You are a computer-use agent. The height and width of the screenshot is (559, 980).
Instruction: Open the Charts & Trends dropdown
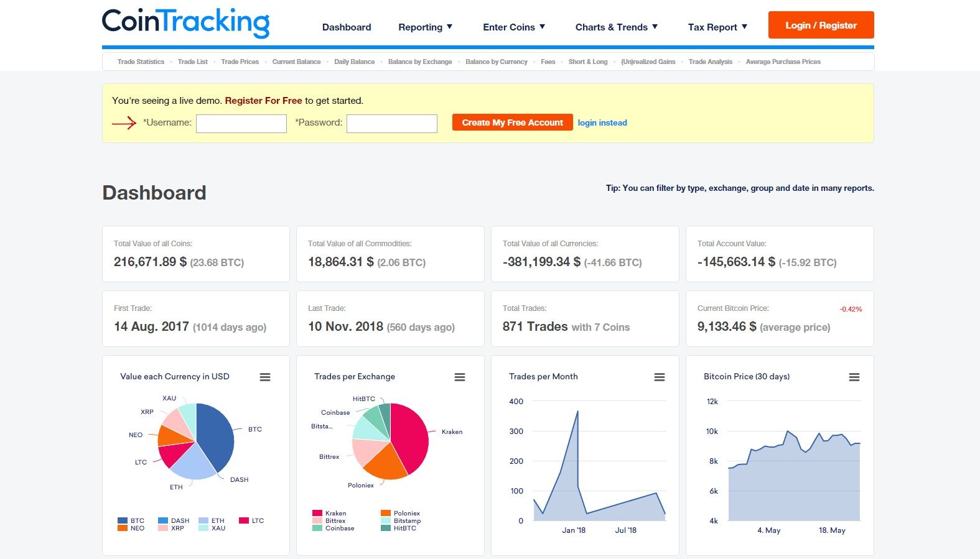tap(616, 27)
